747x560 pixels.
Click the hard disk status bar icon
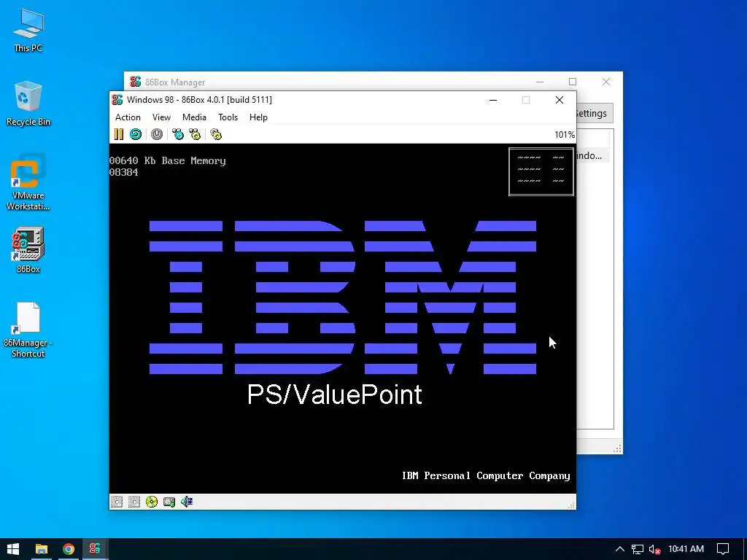[x=169, y=502]
